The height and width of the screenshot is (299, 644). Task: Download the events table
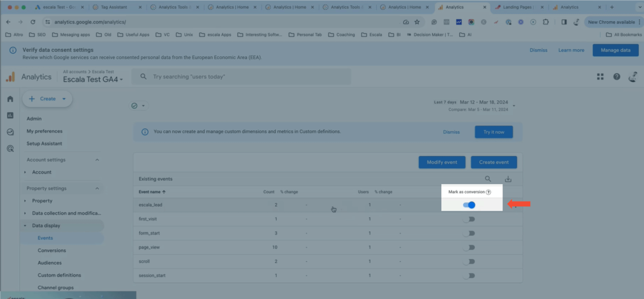point(508,179)
